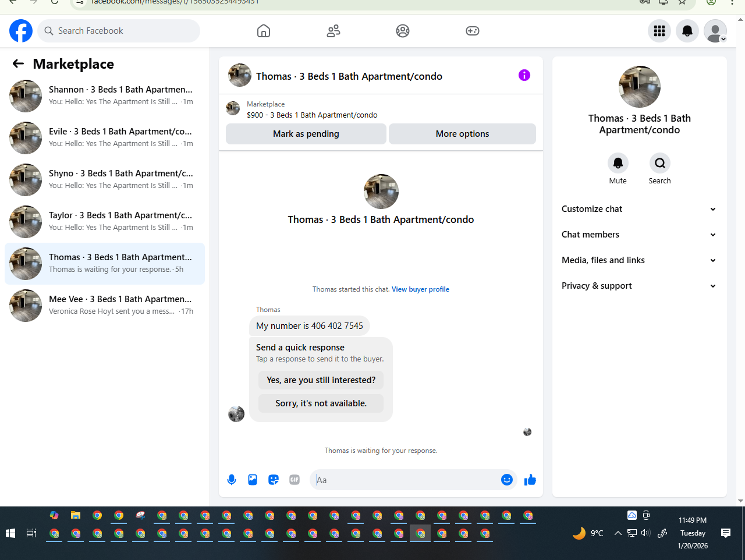The width and height of the screenshot is (745, 560).
Task: Show hidden system tray icons
Action: pos(618,533)
